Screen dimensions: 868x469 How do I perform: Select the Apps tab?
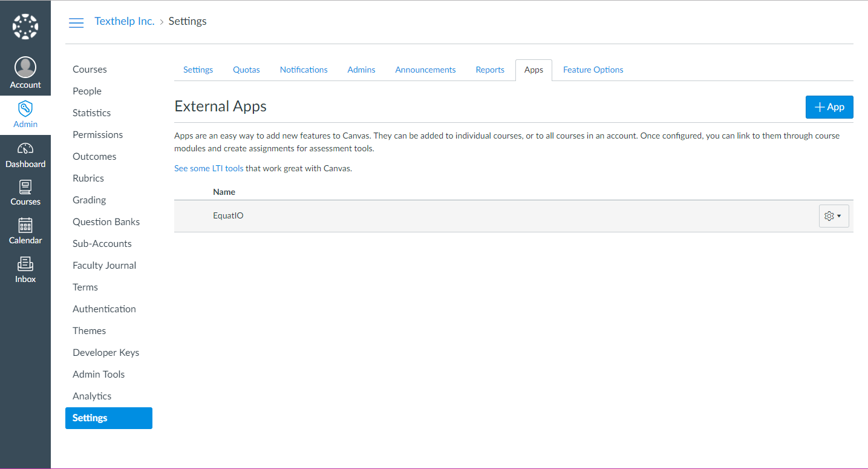(534, 70)
